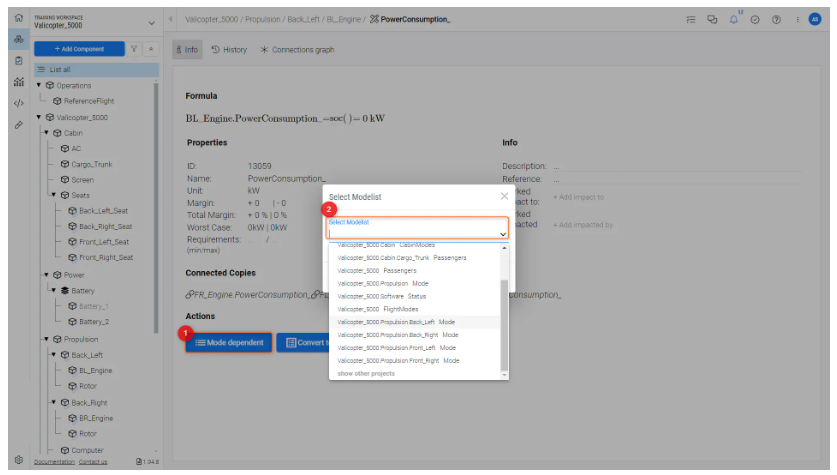This screenshot has width=837, height=475.
Task: Click the filter icon beside Add Component
Action: pos(134,49)
